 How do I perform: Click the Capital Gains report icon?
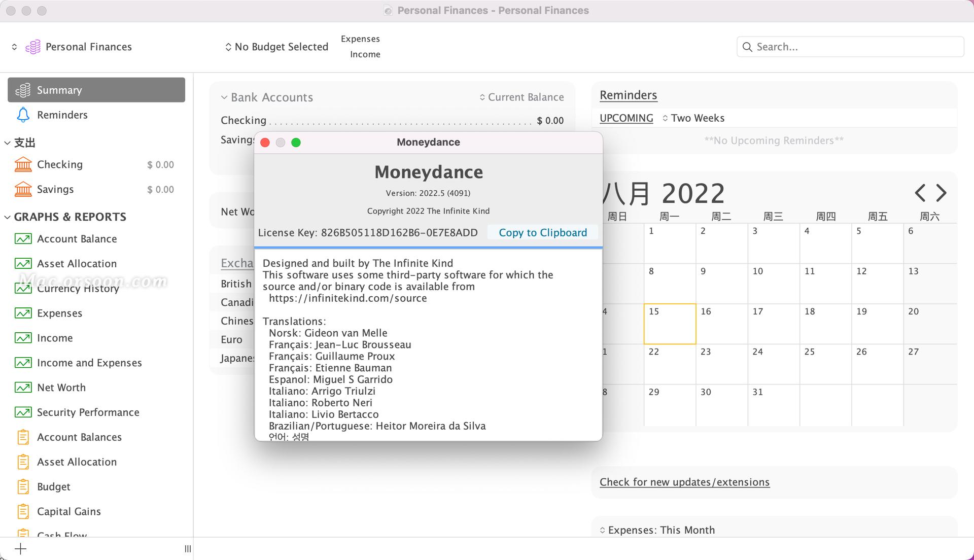[22, 511]
